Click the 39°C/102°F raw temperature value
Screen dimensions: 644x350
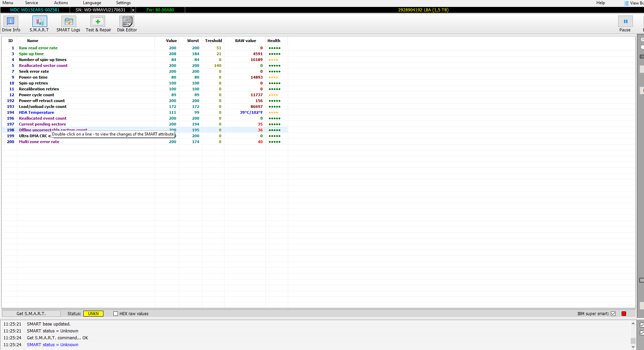[x=251, y=112]
